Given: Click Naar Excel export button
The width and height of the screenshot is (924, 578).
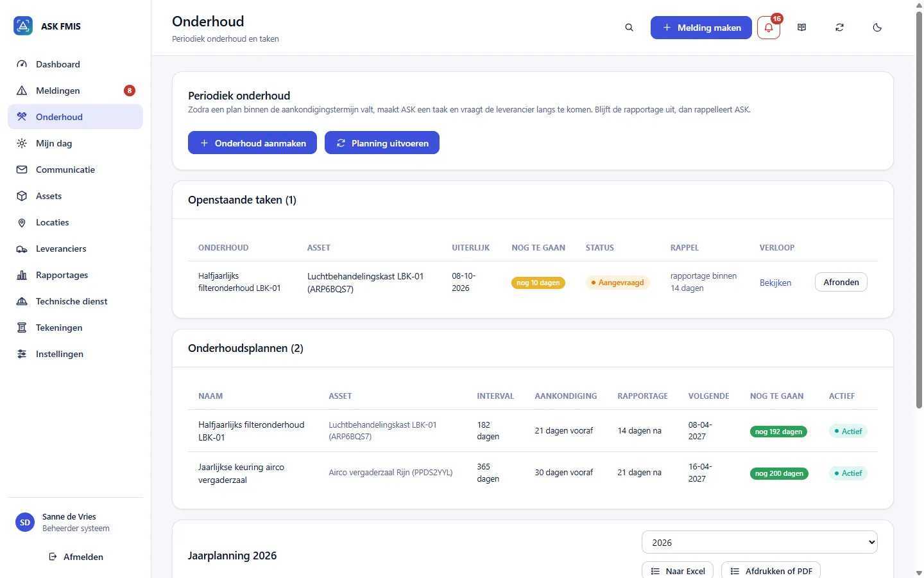Looking at the screenshot, I should coord(678,570).
